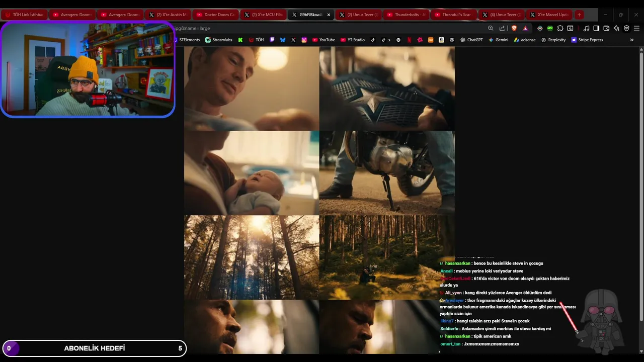The width and height of the screenshot is (644, 362).
Task: Open the Brave VPN shield icon
Action: (x=626, y=28)
